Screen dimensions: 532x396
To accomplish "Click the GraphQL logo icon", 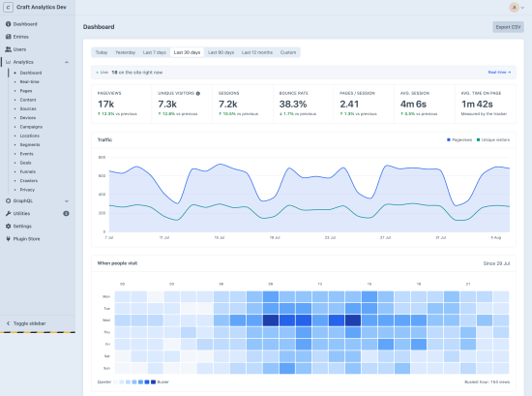I will tap(8, 200).
